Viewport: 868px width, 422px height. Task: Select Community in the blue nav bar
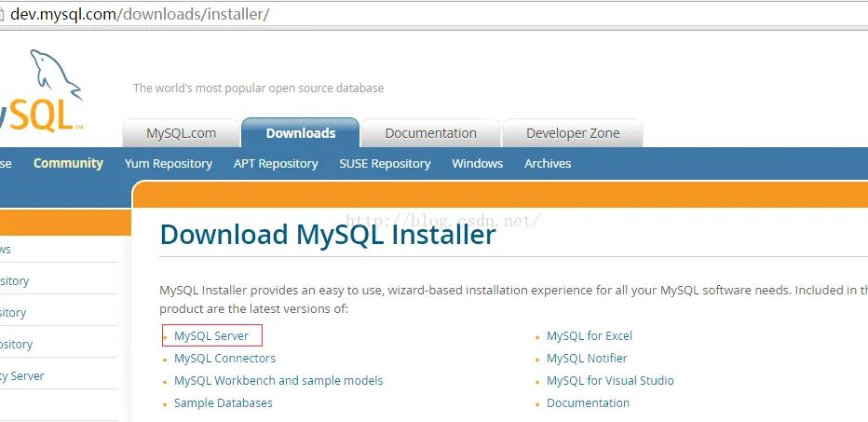click(x=68, y=163)
